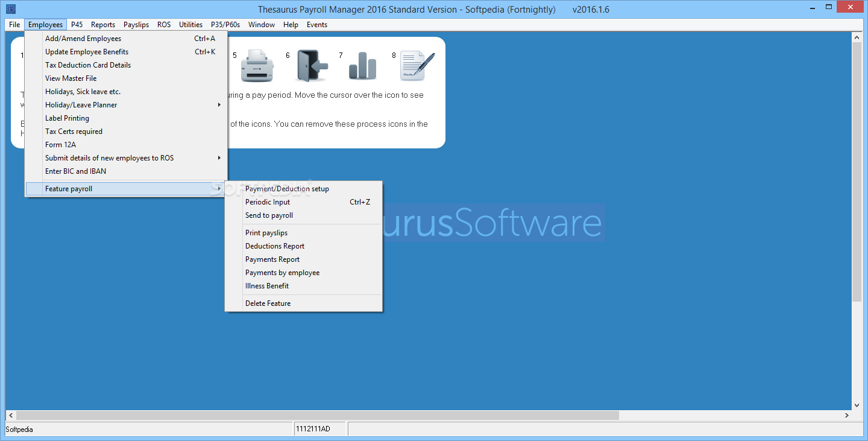868x441 pixels.
Task: Select Periodic Input
Action: click(304, 202)
